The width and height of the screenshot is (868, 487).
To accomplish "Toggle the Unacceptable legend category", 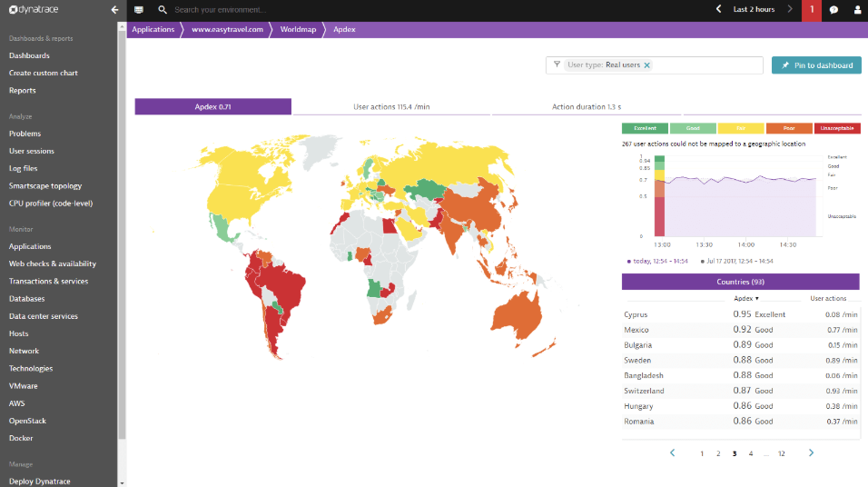I will (837, 128).
